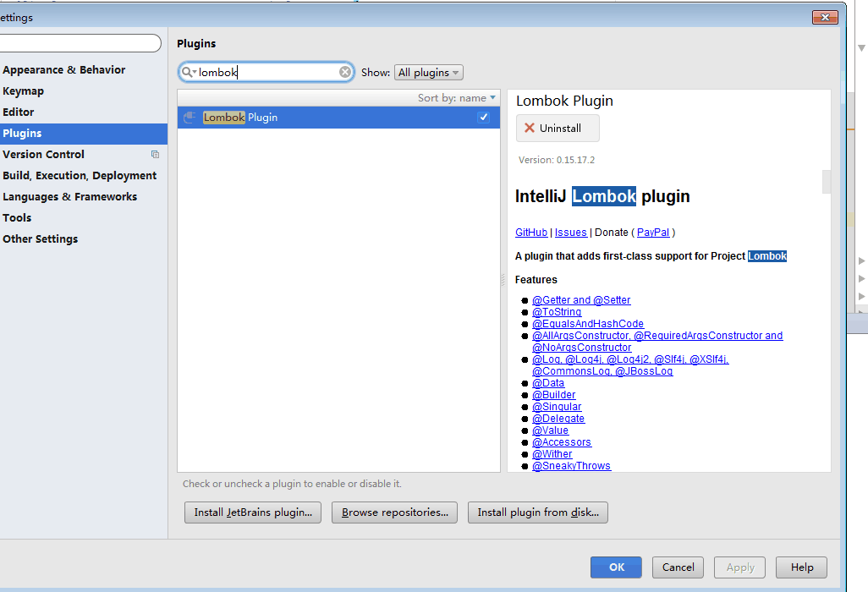Clear the plugin search field text

pos(345,73)
